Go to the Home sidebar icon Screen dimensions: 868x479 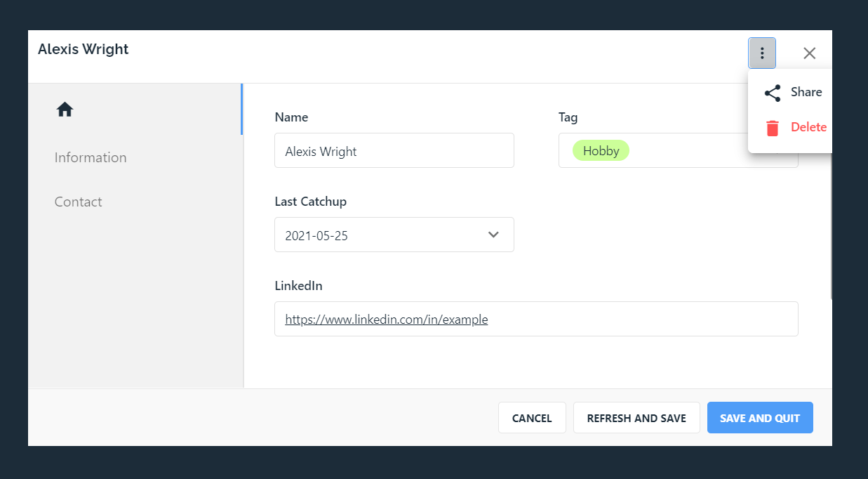65,110
